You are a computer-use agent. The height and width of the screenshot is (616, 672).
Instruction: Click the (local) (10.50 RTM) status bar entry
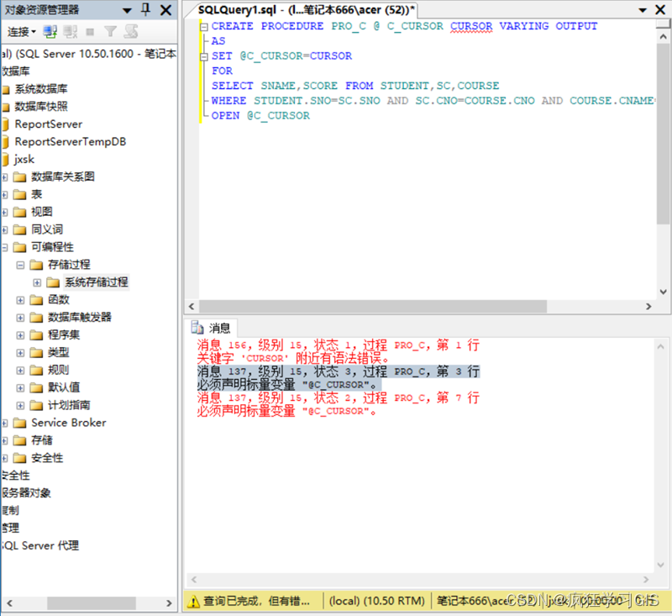pyautogui.click(x=376, y=601)
